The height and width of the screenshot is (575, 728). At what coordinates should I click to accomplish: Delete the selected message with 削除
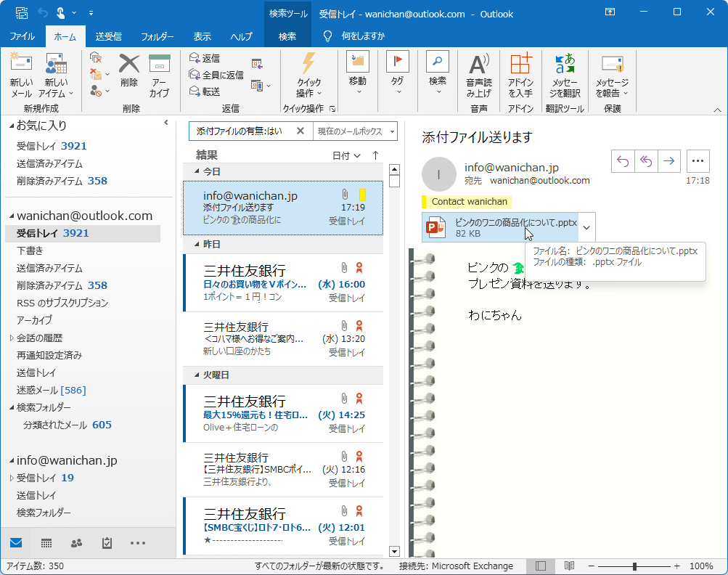pos(129,70)
